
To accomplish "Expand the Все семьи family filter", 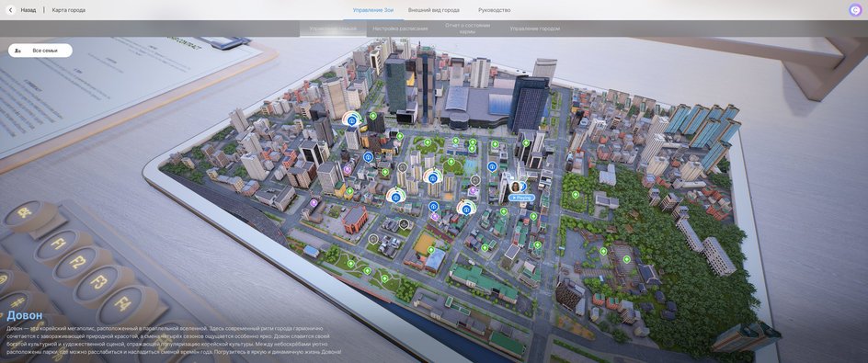I will pyautogui.click(x=40, y=51).
